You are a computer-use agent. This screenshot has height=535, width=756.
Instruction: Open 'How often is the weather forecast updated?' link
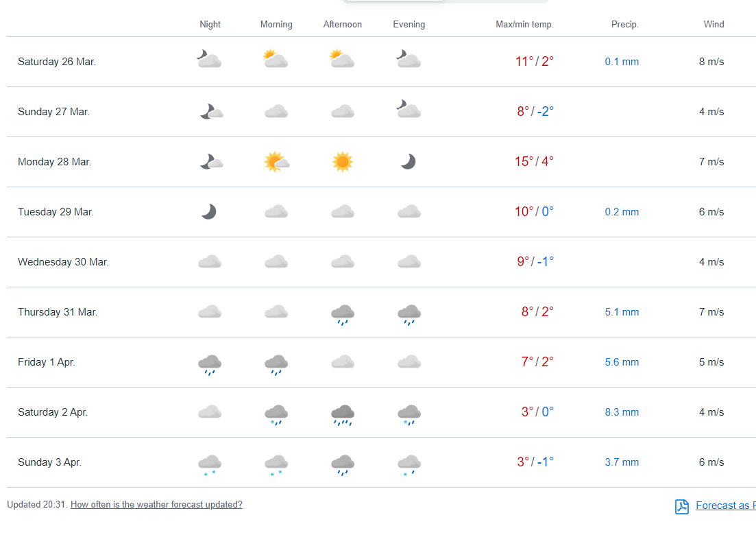(x=156, y=505)
